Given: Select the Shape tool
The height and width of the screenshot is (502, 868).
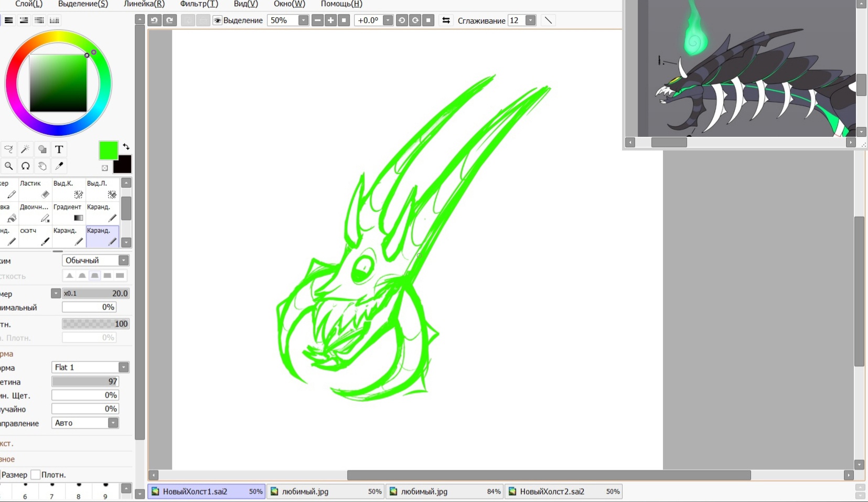Looking at the screenshot, I should coord(42,149).
